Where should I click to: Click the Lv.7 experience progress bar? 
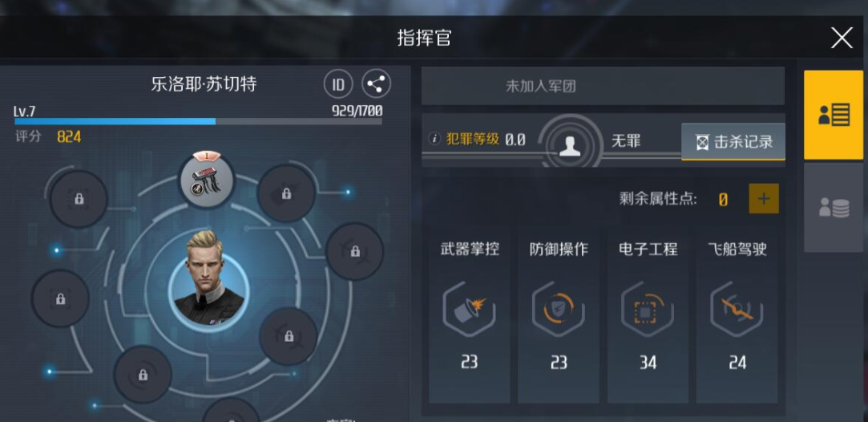198,121
